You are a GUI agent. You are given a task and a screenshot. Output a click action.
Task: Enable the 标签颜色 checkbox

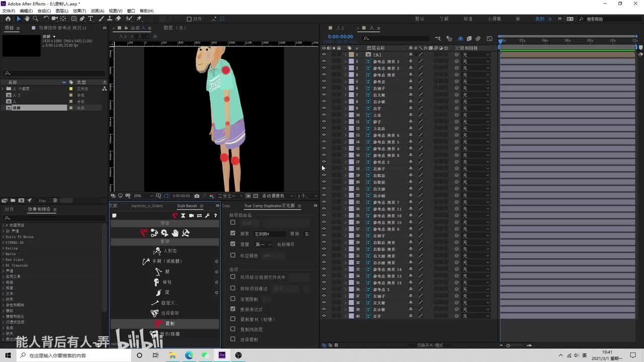tap(232, 255)
